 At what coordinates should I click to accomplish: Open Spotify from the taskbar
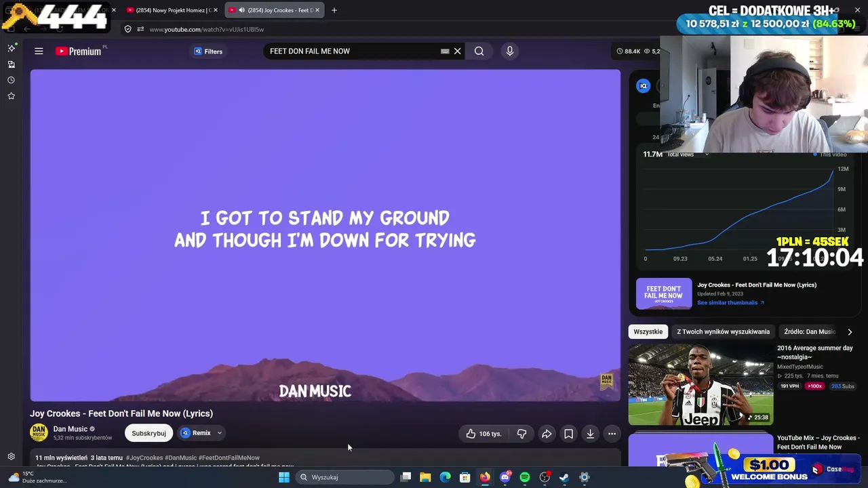(x=525, y=477)
